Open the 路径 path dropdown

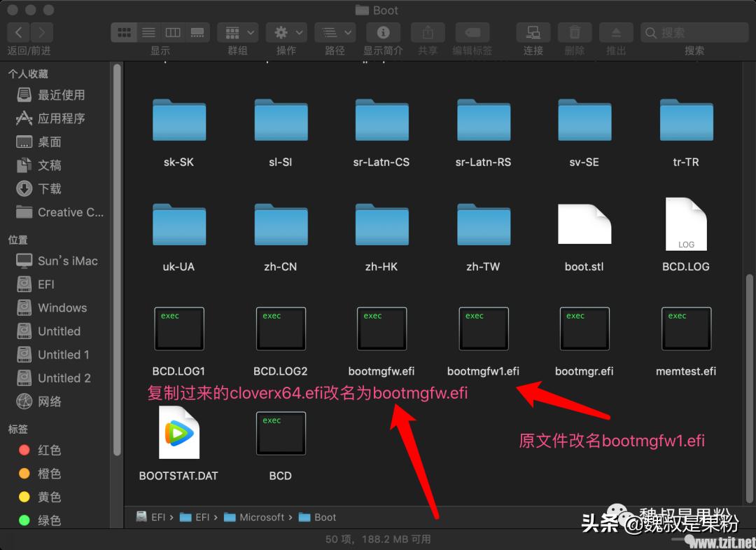[335, 32]
